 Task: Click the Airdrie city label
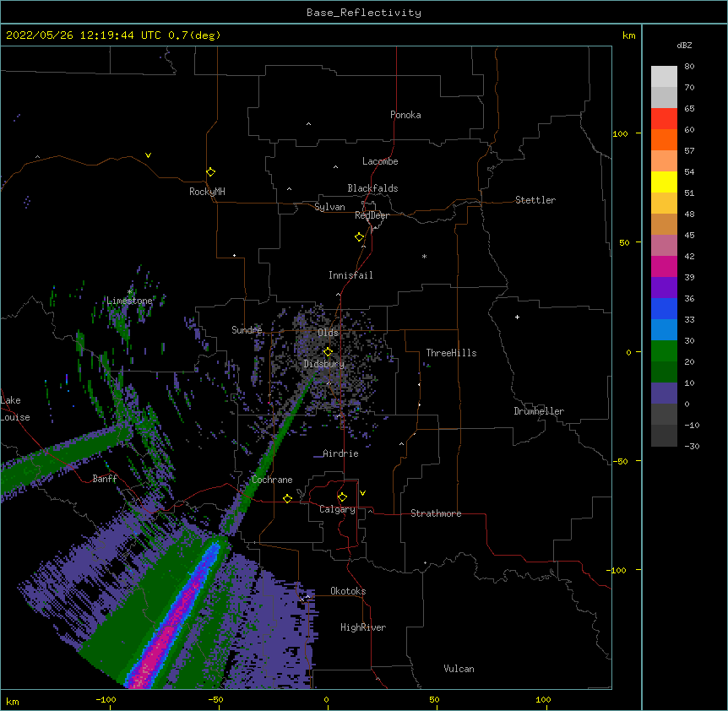pos(340,453)
